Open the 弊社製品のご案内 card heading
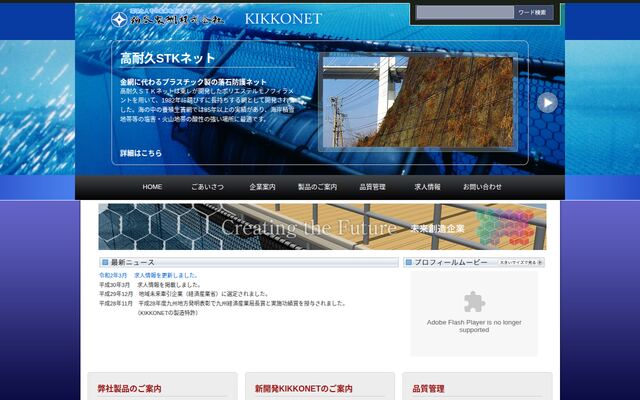This screenshot has height=400, width=640. tap(129, 389)
